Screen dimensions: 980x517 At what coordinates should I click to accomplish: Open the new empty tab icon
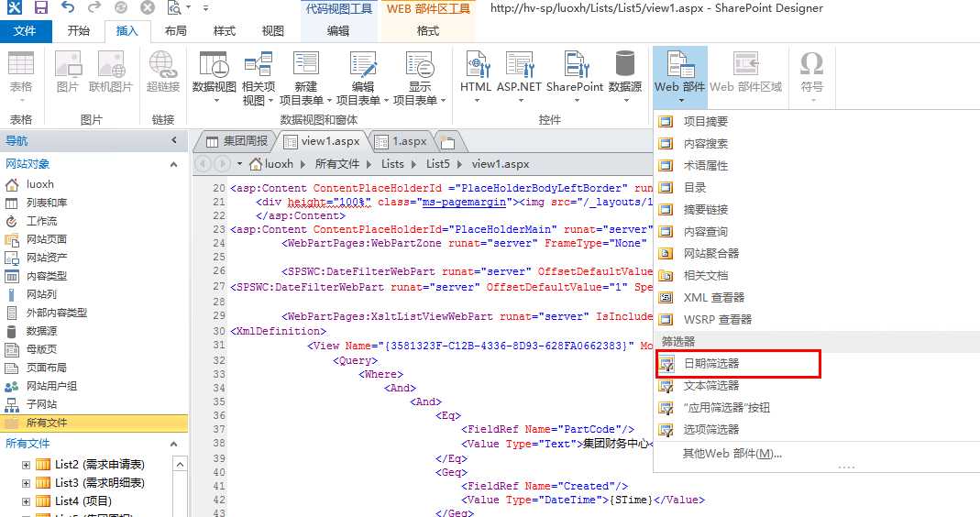(447, 142)
